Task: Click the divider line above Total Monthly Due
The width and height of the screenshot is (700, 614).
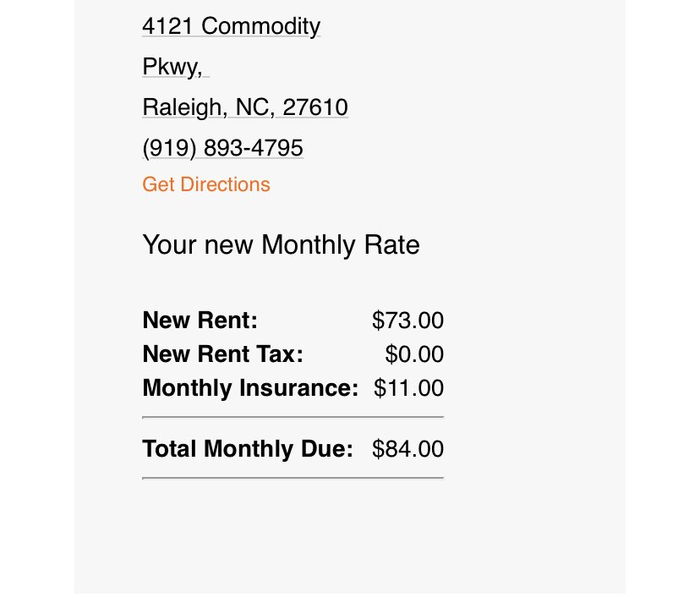Action: point(293,417)
